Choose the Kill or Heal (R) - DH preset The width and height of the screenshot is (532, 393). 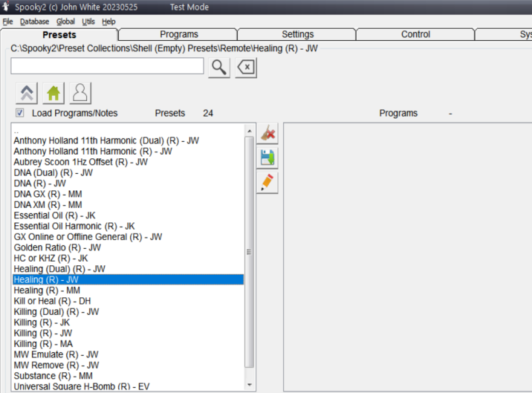click(52, 301)
